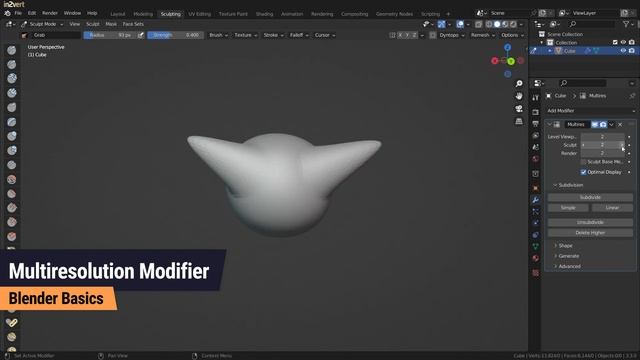Click the red X axis on navigation gizmo
The image size is (640, 360).
click(495, 61)
